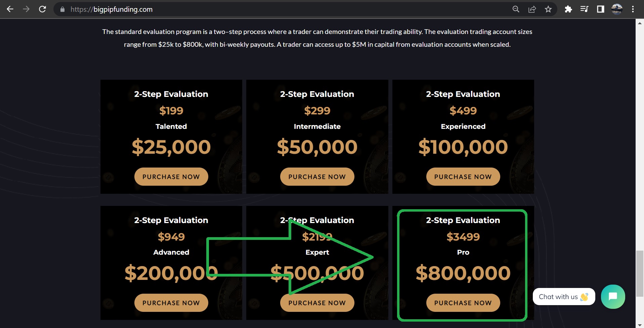
Task: Purchase the $50,000 Intermediate evaluation
Action: [x=317, y=177]
